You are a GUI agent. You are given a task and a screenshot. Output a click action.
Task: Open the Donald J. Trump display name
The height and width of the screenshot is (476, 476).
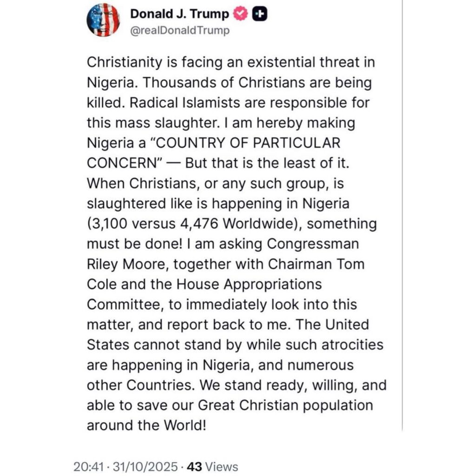[179, 14]
